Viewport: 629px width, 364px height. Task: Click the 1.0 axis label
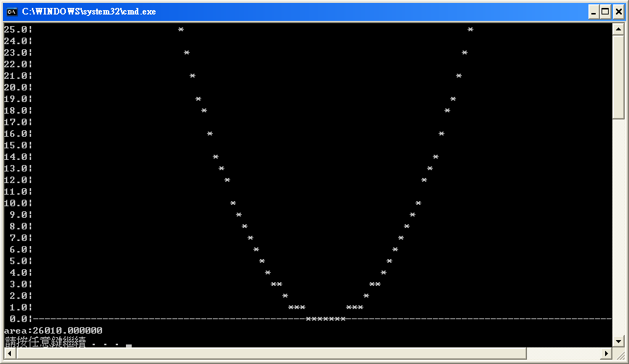18,308
